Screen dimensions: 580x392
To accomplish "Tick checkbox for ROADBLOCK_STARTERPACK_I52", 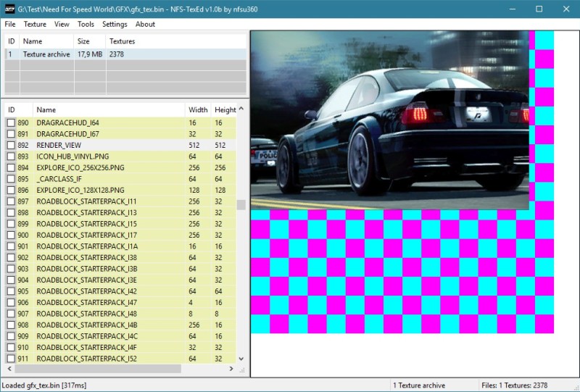I will [11, 359].
